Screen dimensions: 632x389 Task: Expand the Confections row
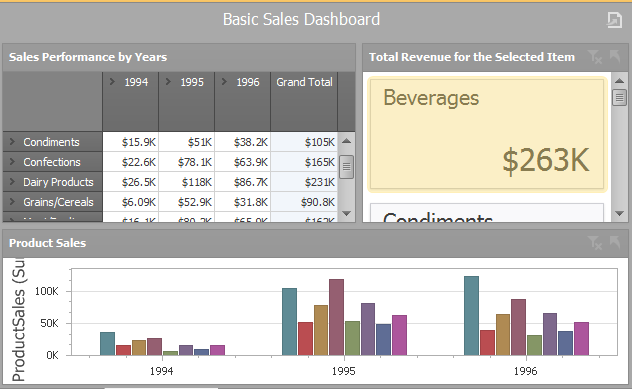click(12, 162)
